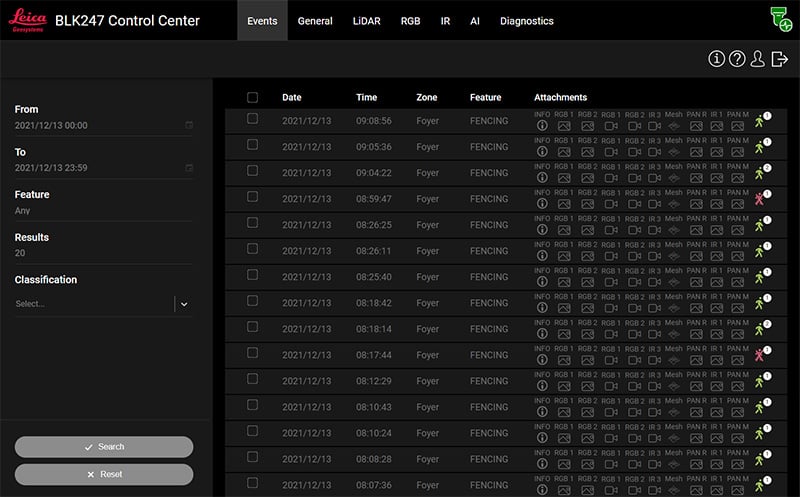Open INFO attachment for 09:08:56 event
The image size is (800, 497).
[x=542, y=125]
